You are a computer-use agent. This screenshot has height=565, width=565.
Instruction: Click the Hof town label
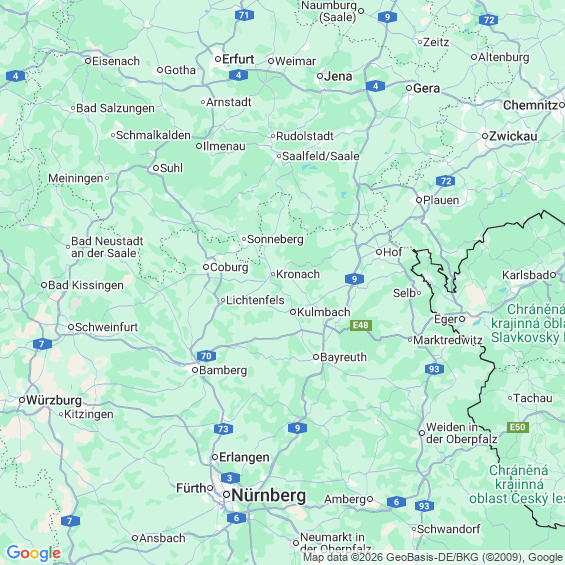pyautogui.click(x=392, y=252)
